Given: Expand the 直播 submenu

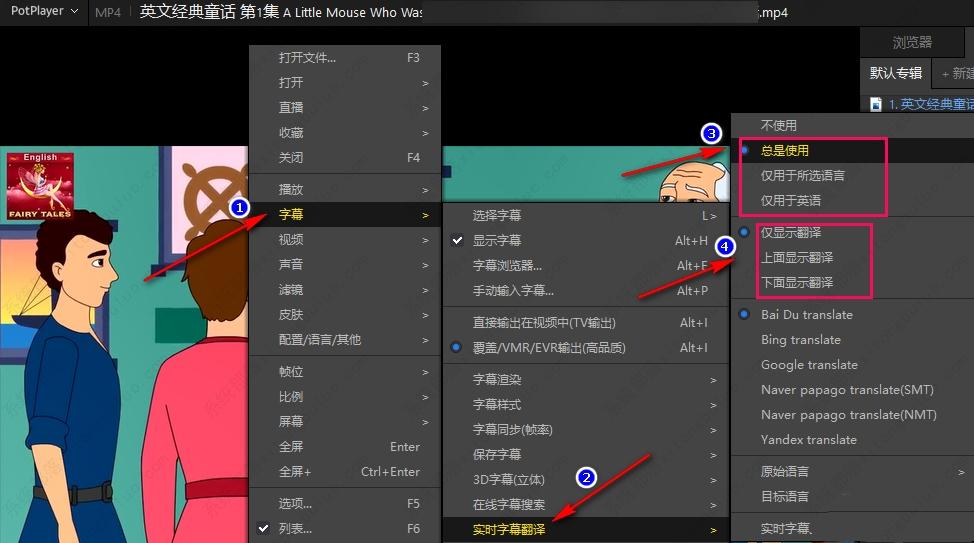Looking at the screenshot, I should click(x=345, y=107).
